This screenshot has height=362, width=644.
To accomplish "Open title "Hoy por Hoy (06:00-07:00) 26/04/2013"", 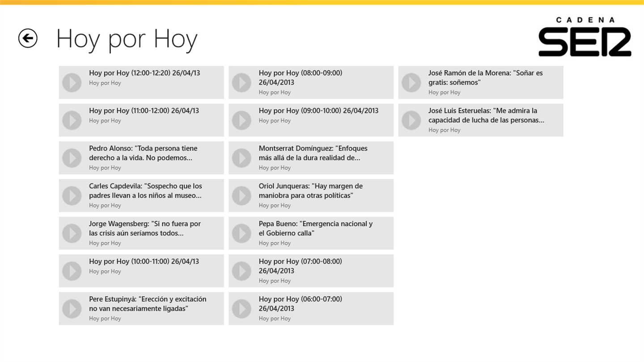I will click(x=301, y=303).
